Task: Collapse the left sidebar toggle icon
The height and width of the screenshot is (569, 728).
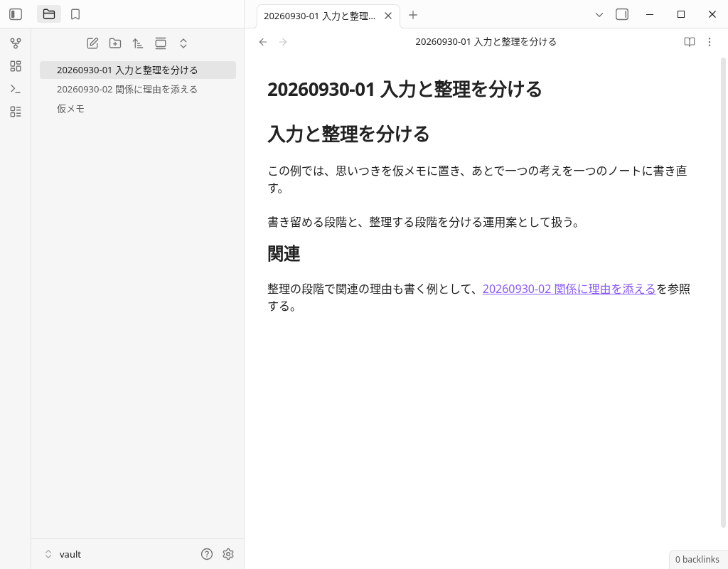Action: [16, 14]
